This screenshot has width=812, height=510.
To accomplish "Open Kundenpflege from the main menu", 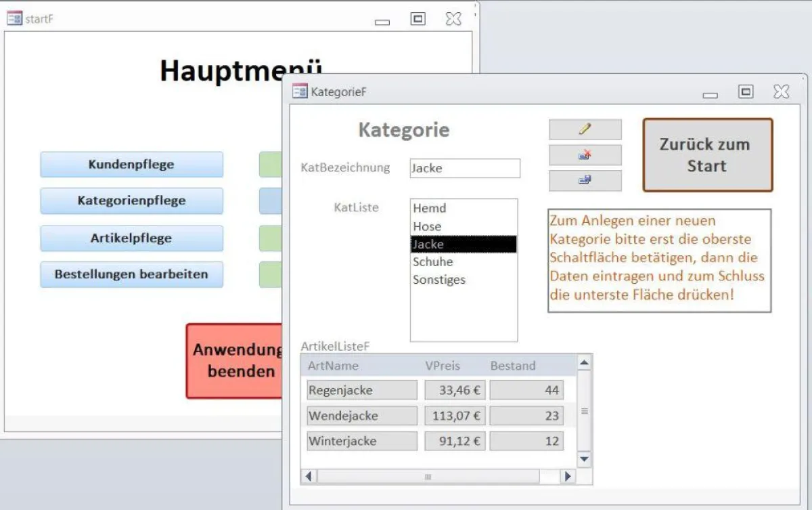I will pos(131,165).
